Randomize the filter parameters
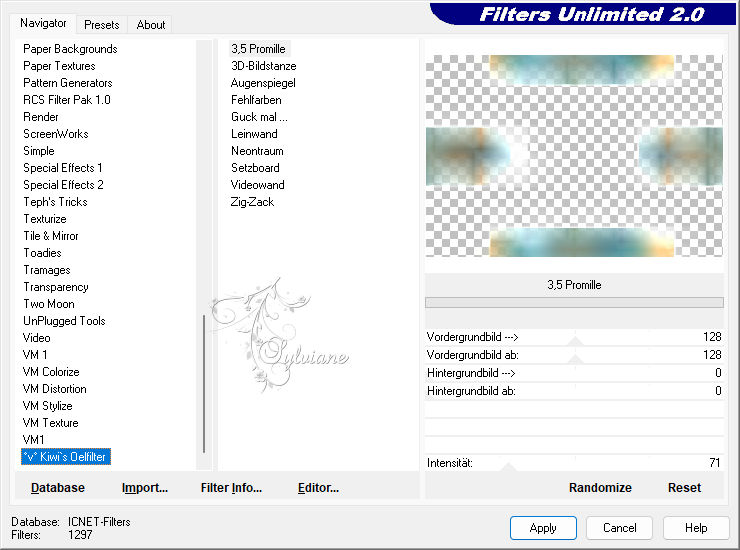 tap(600, 488)
